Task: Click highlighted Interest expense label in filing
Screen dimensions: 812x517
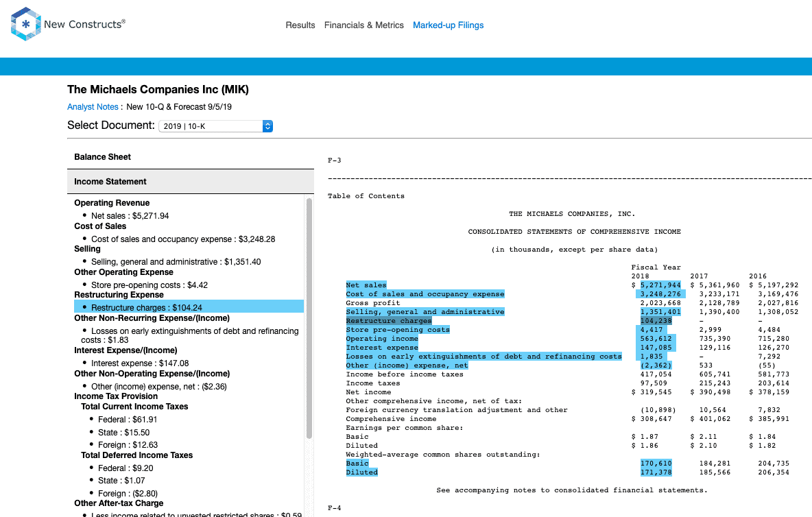Action: pos(382,348)
